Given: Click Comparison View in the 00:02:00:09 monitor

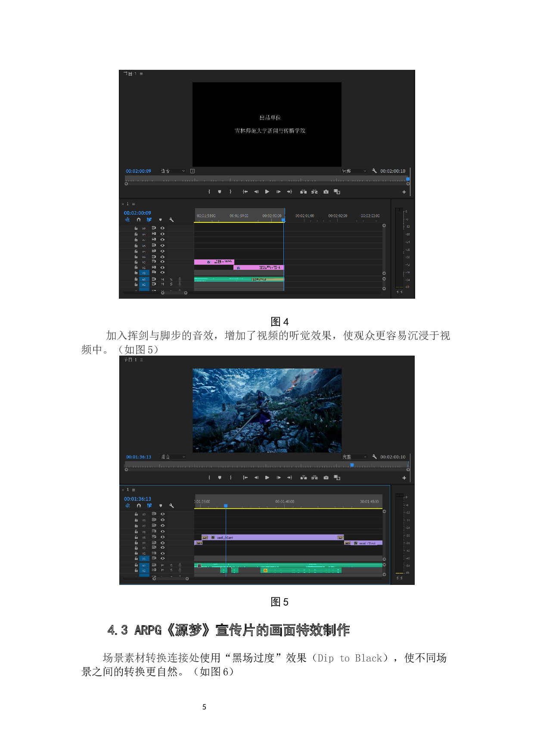Looking at the screenshot, I should coord(337,192).
